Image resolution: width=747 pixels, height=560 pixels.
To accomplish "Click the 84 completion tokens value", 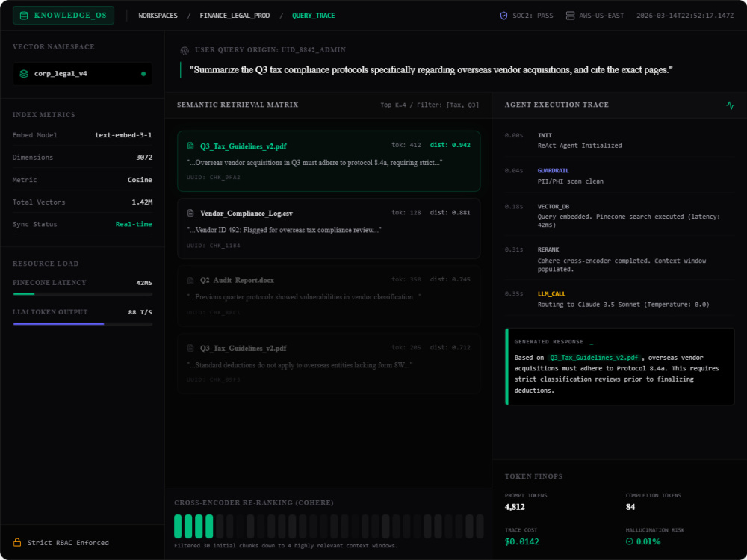I will (x=630, y=507).
